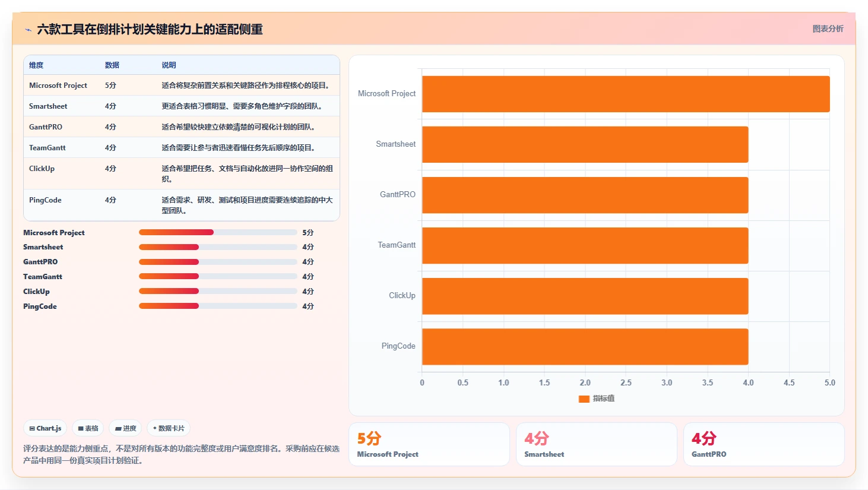Click the GanttPRO progress bar
Image resolution: width=868 pixels, height=490 pixels.
click(x=218, y=262)
